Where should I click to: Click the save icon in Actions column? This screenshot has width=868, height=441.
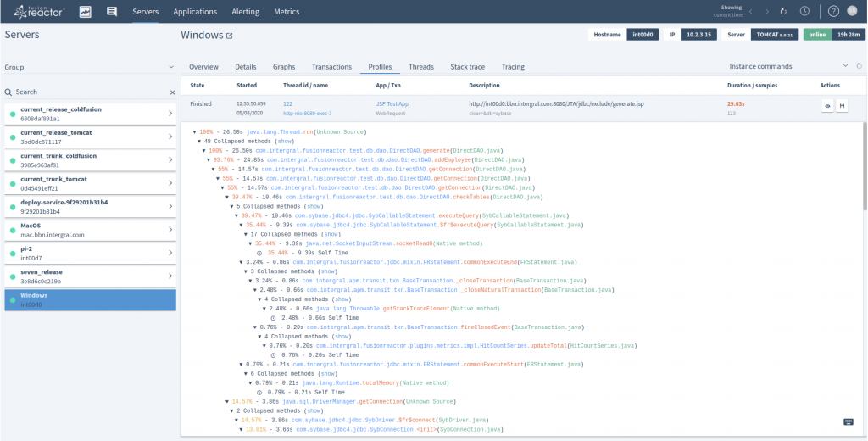pyautogui.click(x=842, y=106)
